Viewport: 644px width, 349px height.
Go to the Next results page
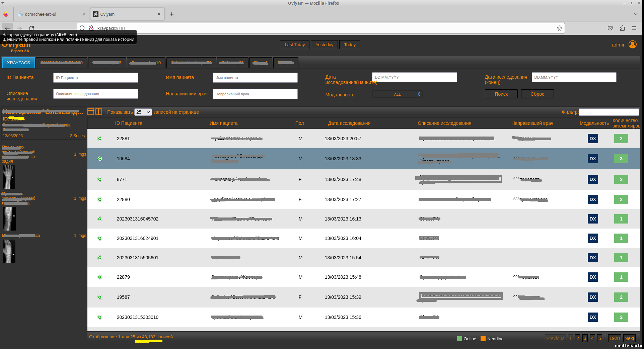tap(629, 338)
